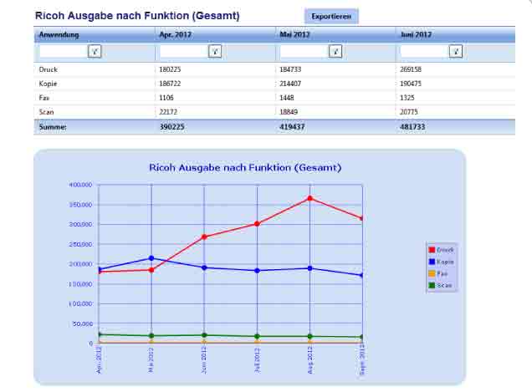Click green Scan point at Juni 2012

click(204, 335)
